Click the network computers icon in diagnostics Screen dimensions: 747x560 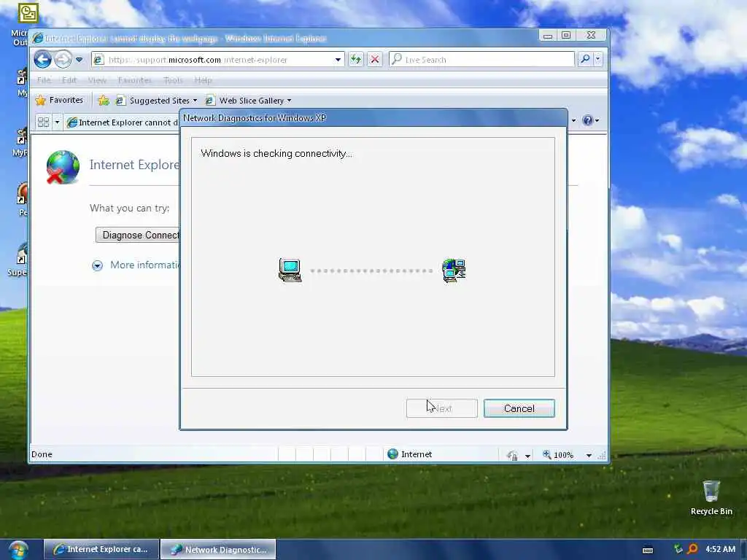(x=454, y=271)
